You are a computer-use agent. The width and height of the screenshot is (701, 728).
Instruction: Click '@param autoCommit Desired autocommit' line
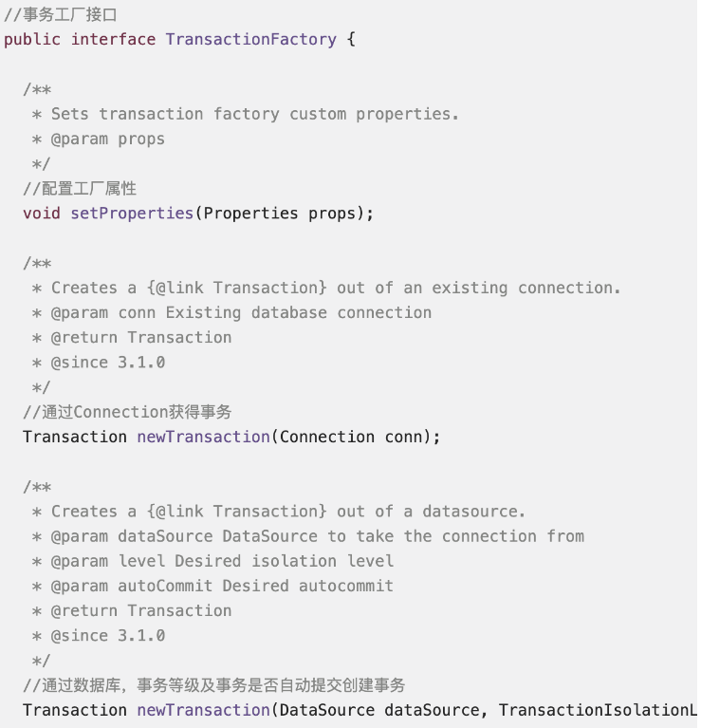click(222, 586)
